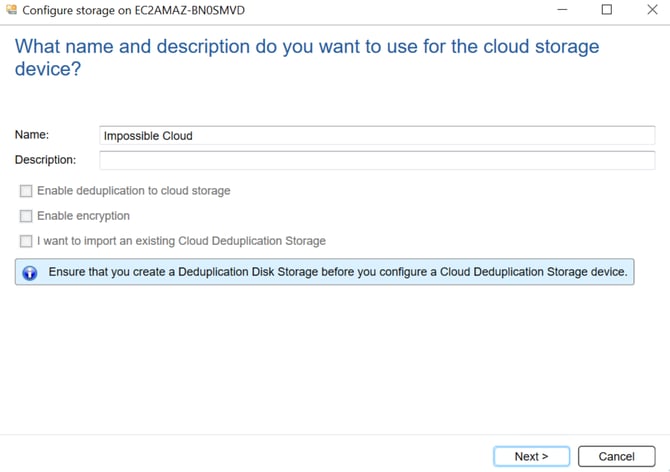Click the 'Name:' label text
Viewport: 670px width, 472px height.
point(32,135)
